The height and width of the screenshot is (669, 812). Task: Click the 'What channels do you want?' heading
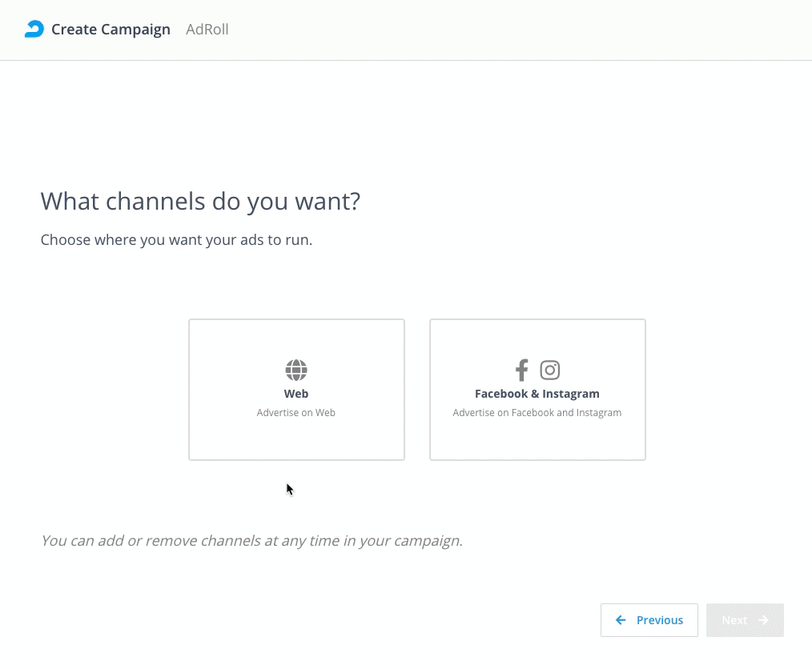click(200, 202)
